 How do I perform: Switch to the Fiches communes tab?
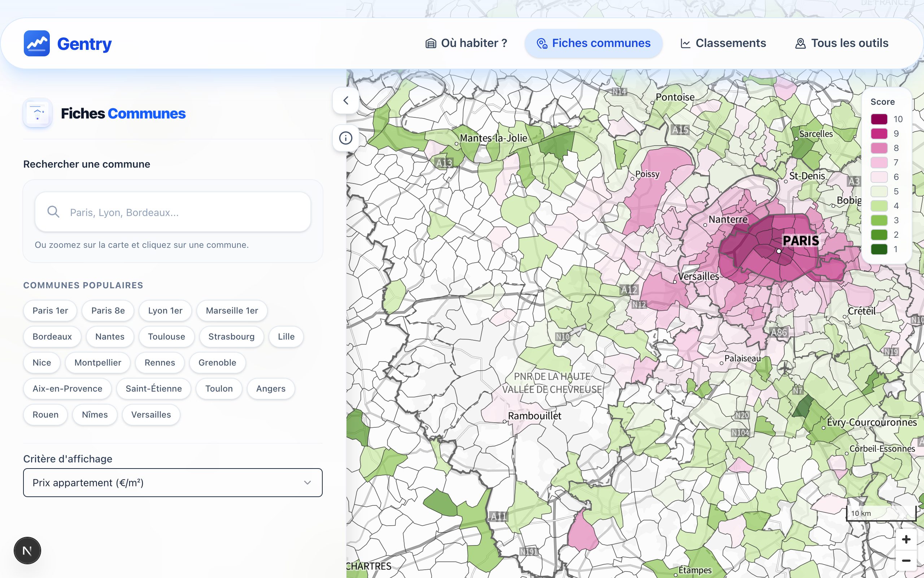[593, 43]
